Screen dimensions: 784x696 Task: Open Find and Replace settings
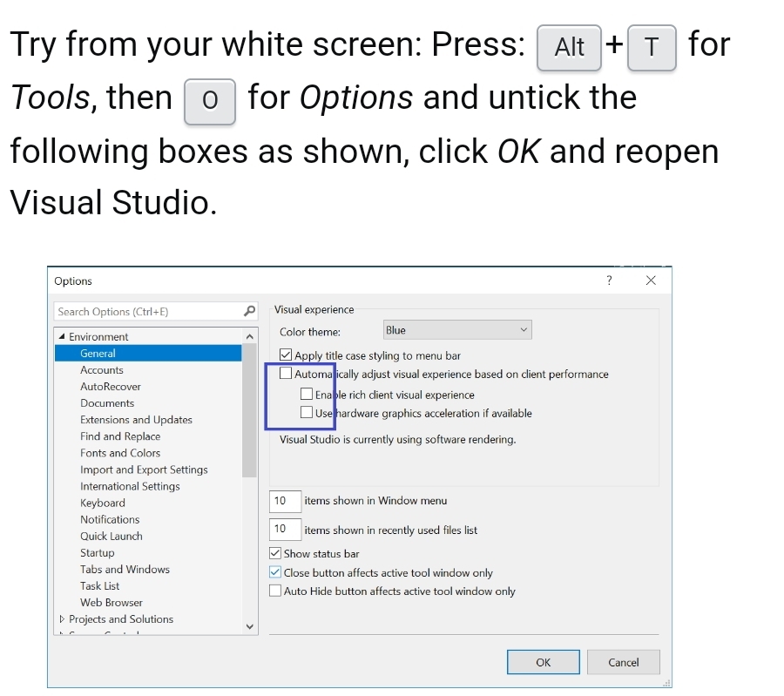point(120,436)
